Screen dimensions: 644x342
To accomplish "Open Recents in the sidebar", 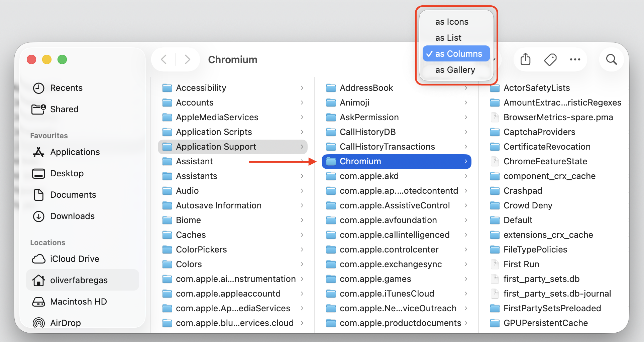I will point(83,88).
